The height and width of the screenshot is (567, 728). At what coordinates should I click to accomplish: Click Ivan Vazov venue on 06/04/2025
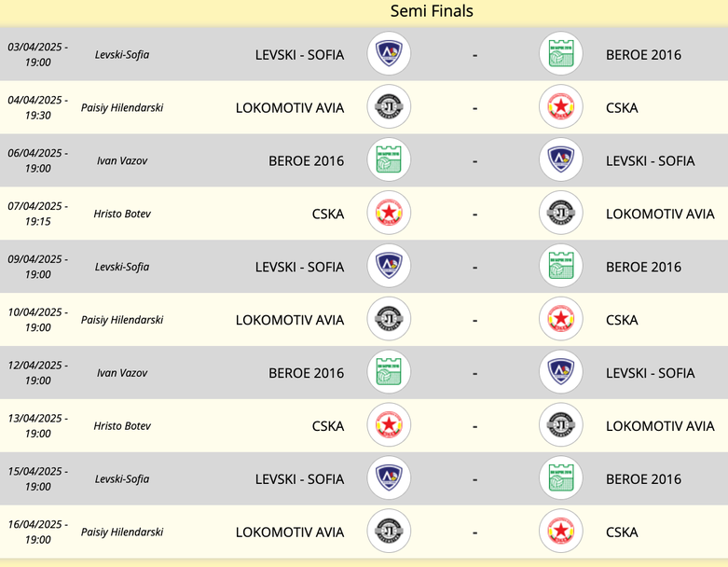[x=122, y=160]
